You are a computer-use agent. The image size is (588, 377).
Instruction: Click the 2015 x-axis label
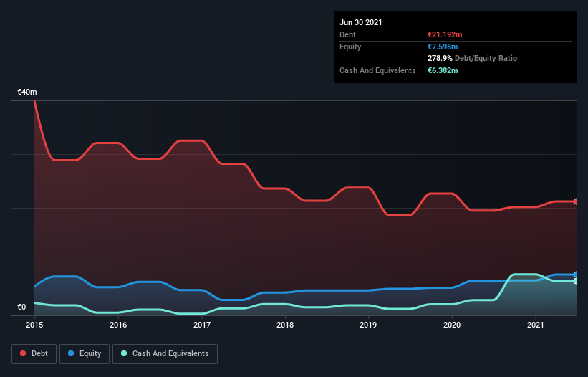[x=34, y=325]
